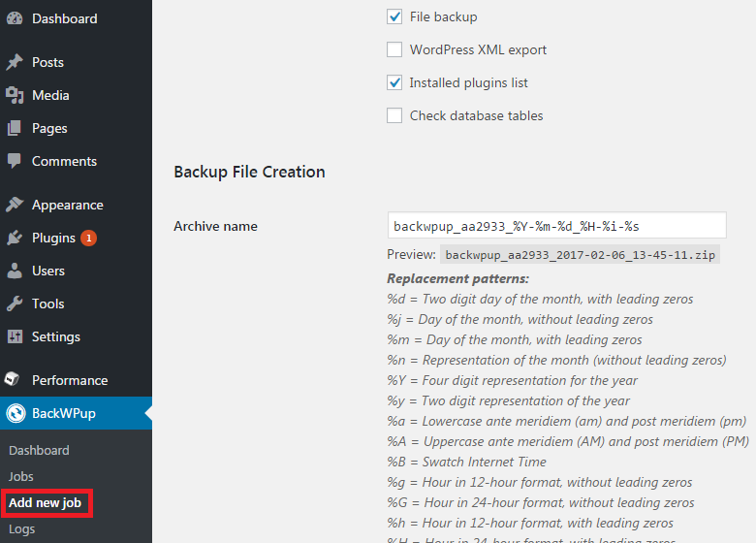This screenshot has height=543, width=756.
Task: Click the %j Day of the month line
Action: tap(520, 319)
